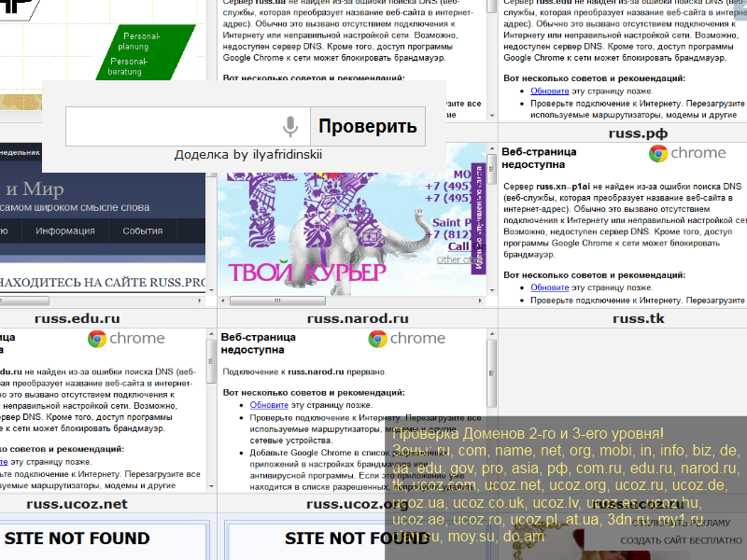Click the down scroll arrow beside the elephant banner

point(492,290)
